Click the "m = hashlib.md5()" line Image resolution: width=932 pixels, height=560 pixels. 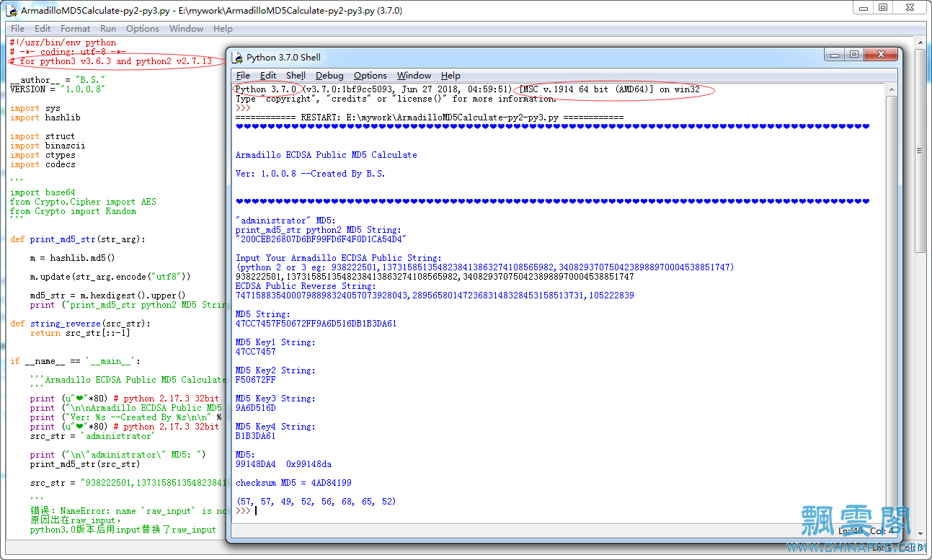(73, 258)
